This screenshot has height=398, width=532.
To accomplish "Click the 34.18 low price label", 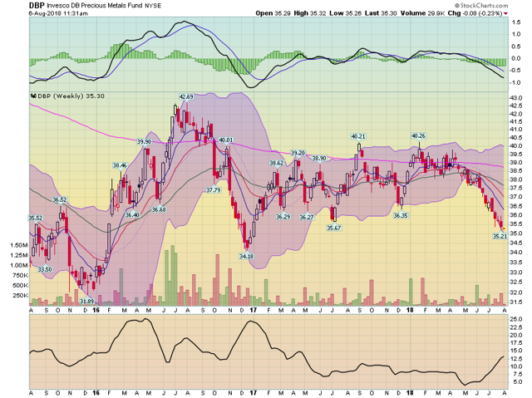I will 246,256.
